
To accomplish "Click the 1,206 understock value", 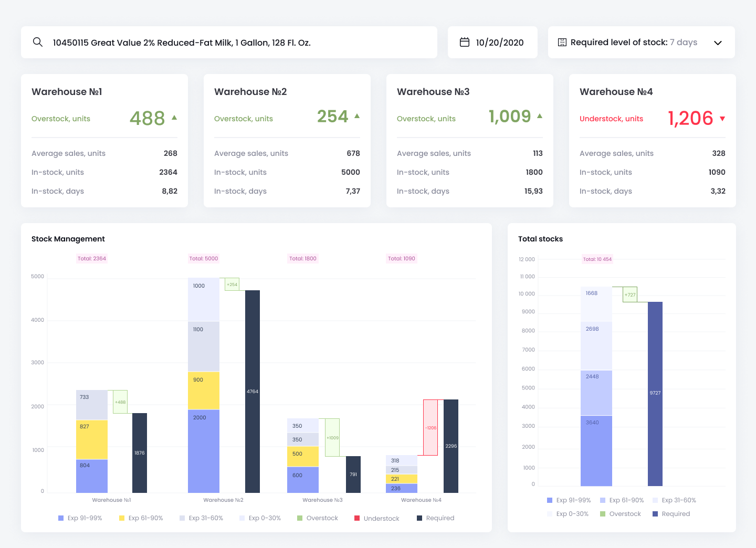I will point(690,118).
